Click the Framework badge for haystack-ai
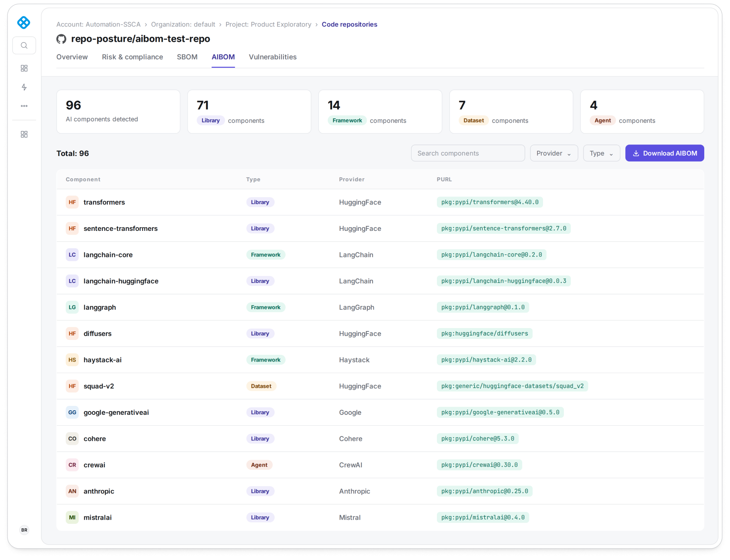Image resolution: width=730 pixels, height=560 pixels. coord(266,360)
